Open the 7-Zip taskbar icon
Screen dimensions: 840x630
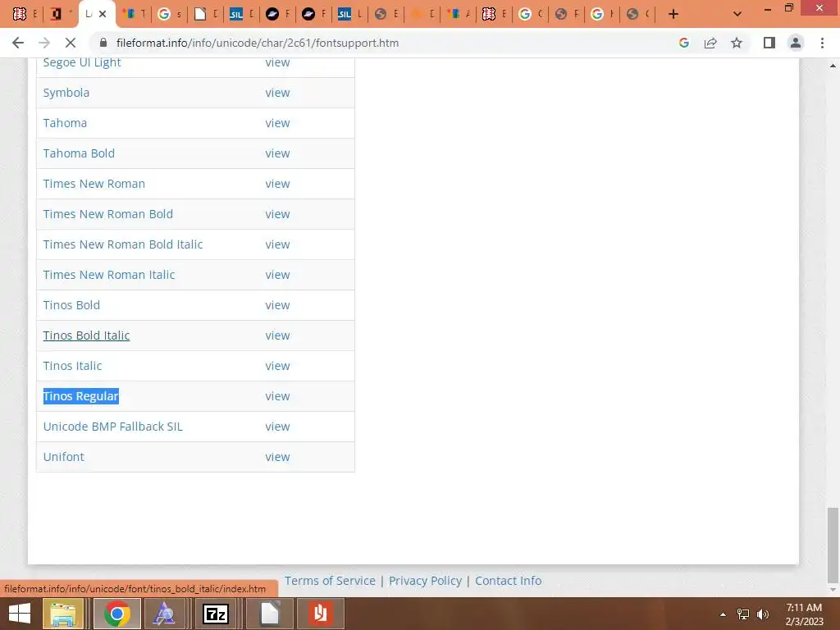[x=216, y=614]
